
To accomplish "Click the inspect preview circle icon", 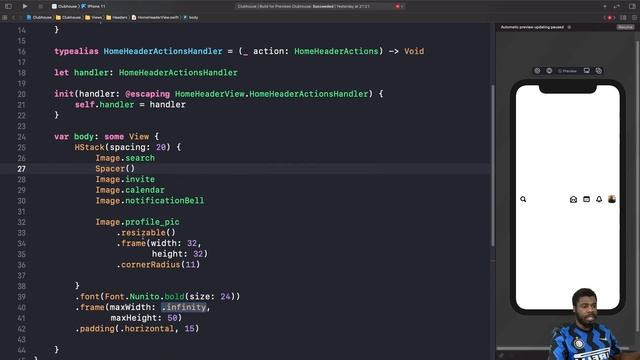I will tap(549, 71).
